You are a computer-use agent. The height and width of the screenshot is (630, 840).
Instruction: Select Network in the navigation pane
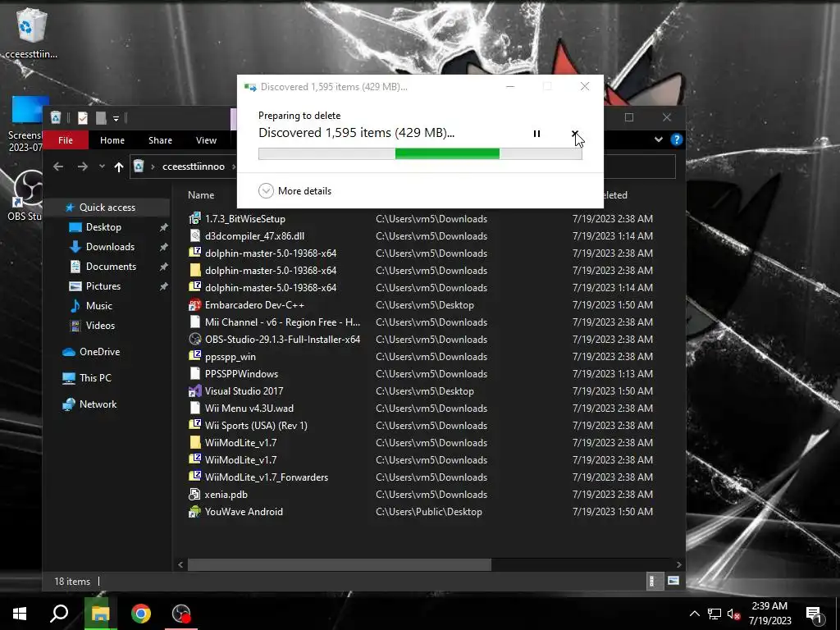click(98, 404)
